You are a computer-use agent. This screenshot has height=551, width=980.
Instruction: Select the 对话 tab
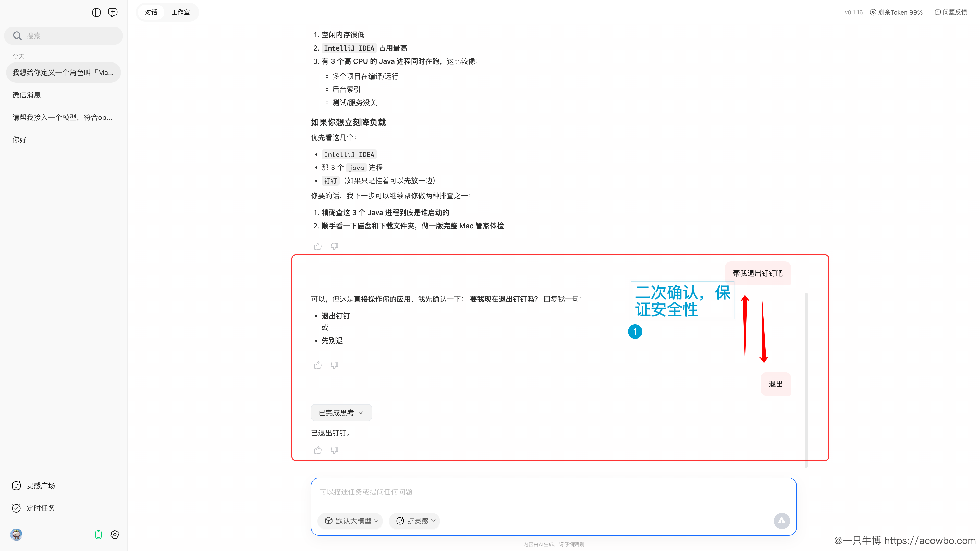pos(151,12)
